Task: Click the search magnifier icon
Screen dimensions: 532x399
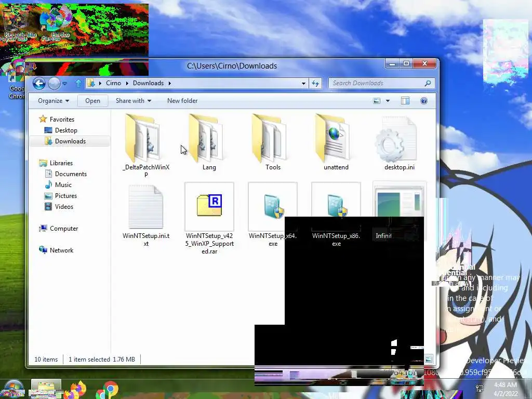Action: click(x=428, y=83)
